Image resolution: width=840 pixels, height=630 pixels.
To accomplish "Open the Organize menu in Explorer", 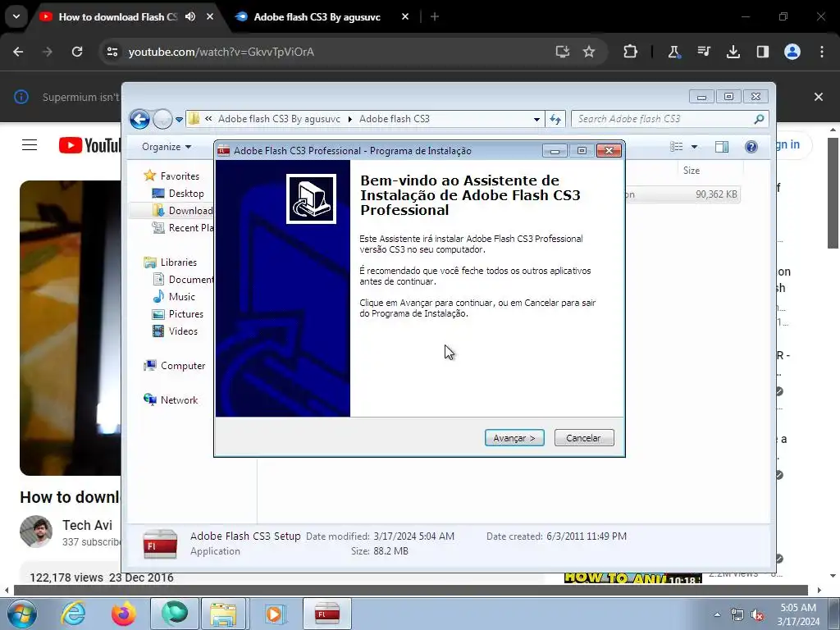I will pyautogui.click(x=166, y=147).
